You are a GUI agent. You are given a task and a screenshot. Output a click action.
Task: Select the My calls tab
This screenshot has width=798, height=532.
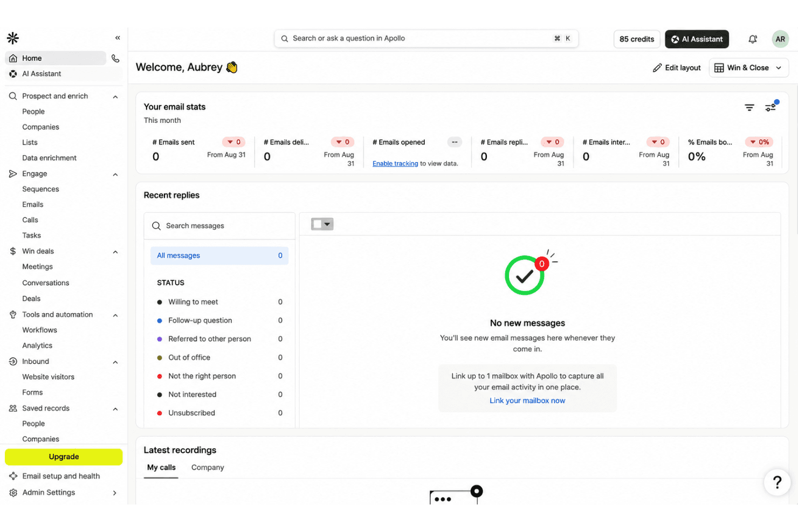click(x=161, y=467)
